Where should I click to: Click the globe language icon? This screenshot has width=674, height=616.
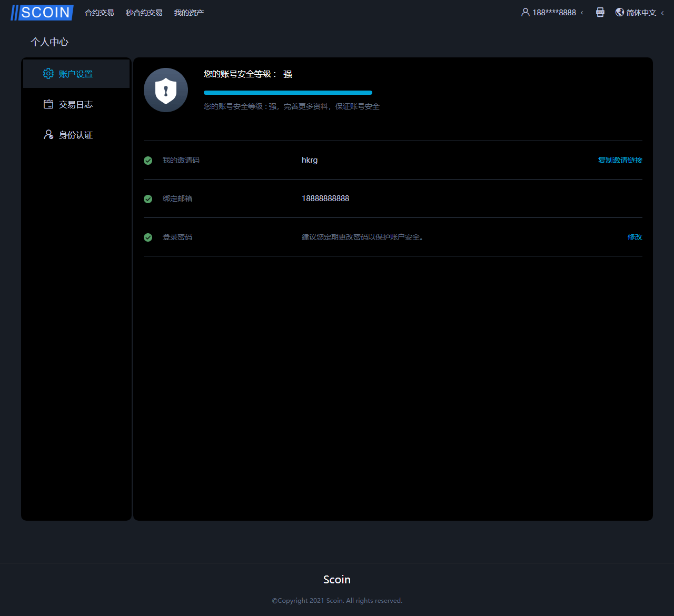click(x=620, y=12)
